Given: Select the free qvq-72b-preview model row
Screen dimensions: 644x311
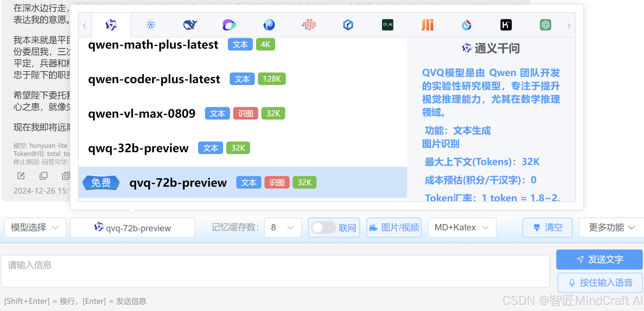Looking at the screenshot, I should point(243,182).
